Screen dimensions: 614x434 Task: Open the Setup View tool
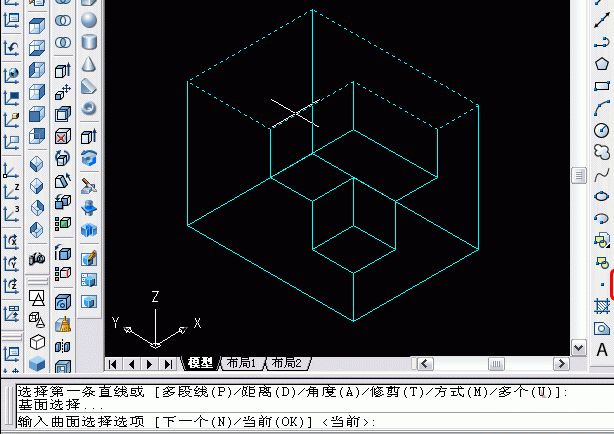pos(89,280)
